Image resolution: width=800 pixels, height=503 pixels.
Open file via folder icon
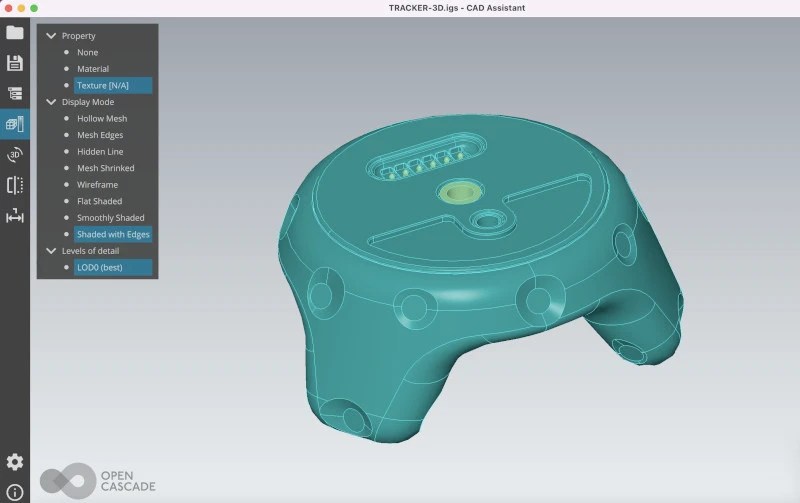tap(15, 33)
